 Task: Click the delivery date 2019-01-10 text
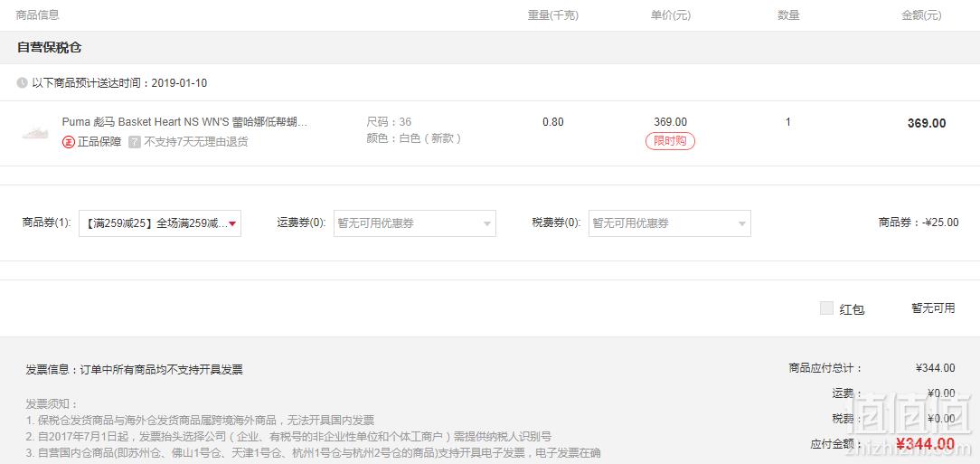click(x=179, y=83)
